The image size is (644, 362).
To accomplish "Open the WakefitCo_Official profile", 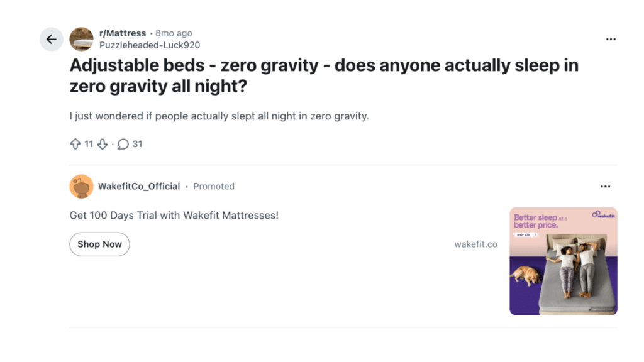I will click(140, 186).
